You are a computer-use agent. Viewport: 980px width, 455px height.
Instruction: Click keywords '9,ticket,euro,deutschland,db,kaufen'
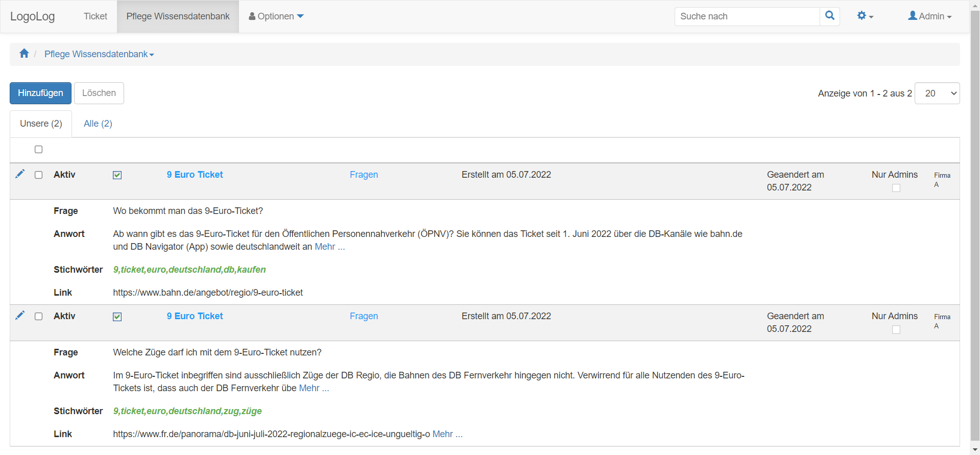point(189,270)
